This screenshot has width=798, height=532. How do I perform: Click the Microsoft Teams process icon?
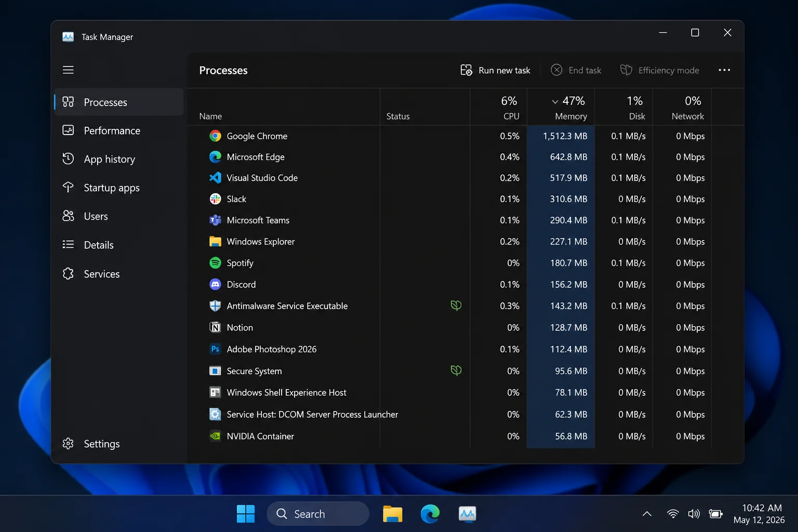click(215, 220)
